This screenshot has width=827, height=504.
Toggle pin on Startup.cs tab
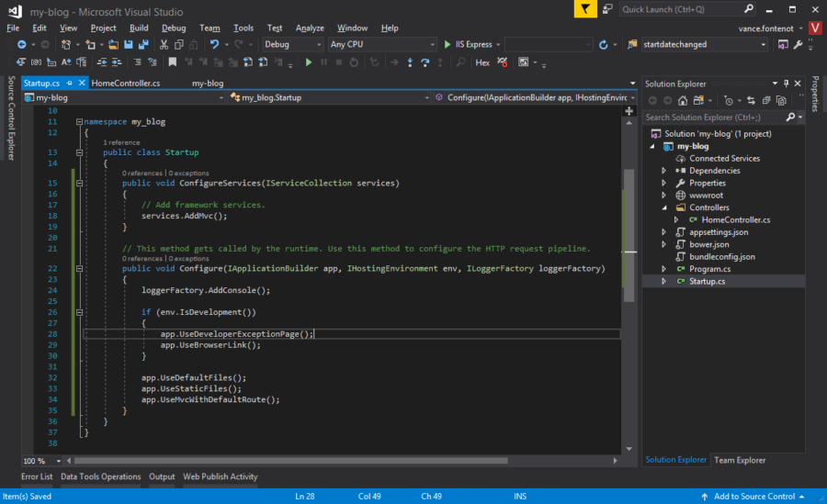(x=69, y=84)
